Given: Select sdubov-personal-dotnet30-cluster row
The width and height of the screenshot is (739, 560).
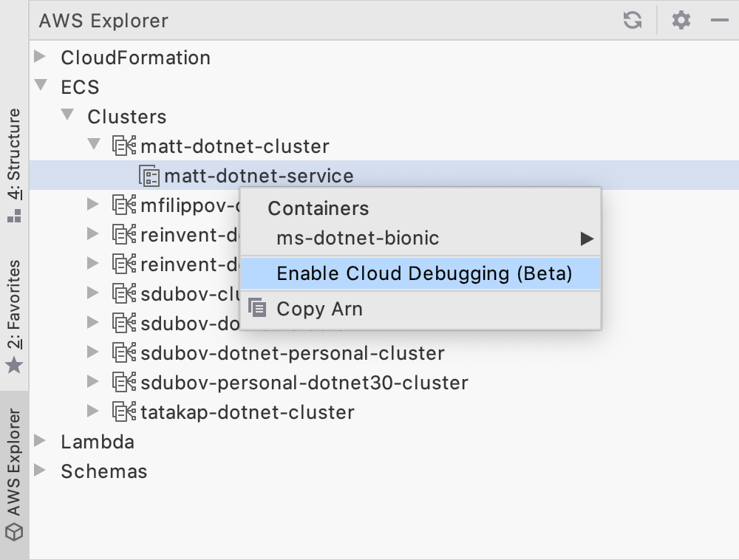Looking at the screenshot, I should [x=384, y=383].
